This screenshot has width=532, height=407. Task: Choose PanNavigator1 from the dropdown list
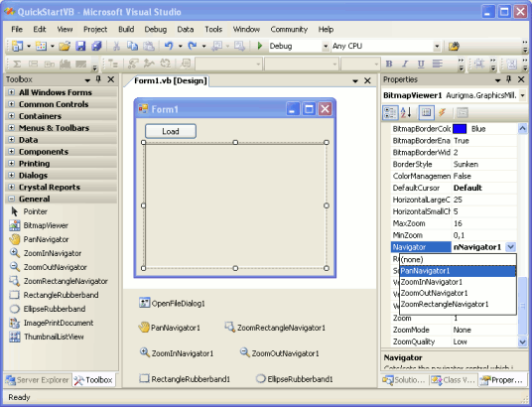pyautogui.click(x=458, y=271)
